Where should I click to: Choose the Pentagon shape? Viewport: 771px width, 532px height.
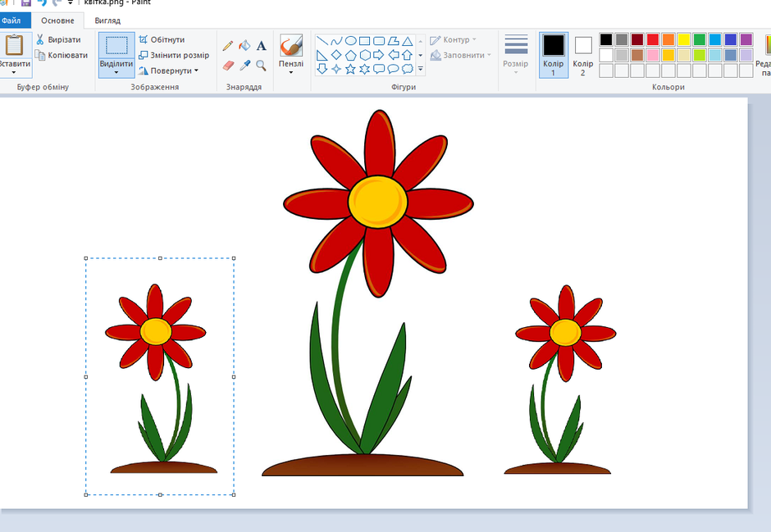point(350,55)
